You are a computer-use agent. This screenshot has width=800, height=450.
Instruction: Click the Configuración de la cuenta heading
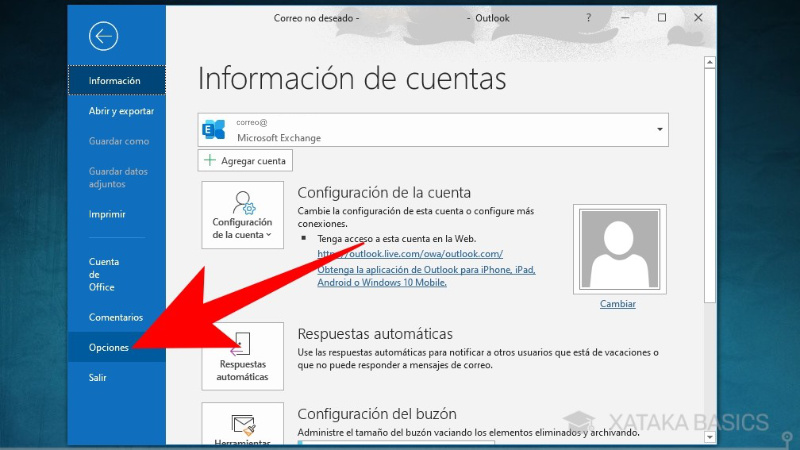pyautogui.click(x=384, y=193)
